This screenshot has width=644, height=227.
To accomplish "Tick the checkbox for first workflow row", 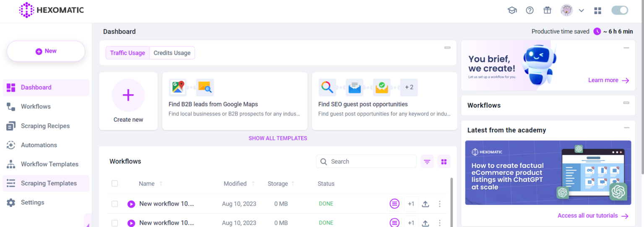I will (x=115, y=204).
